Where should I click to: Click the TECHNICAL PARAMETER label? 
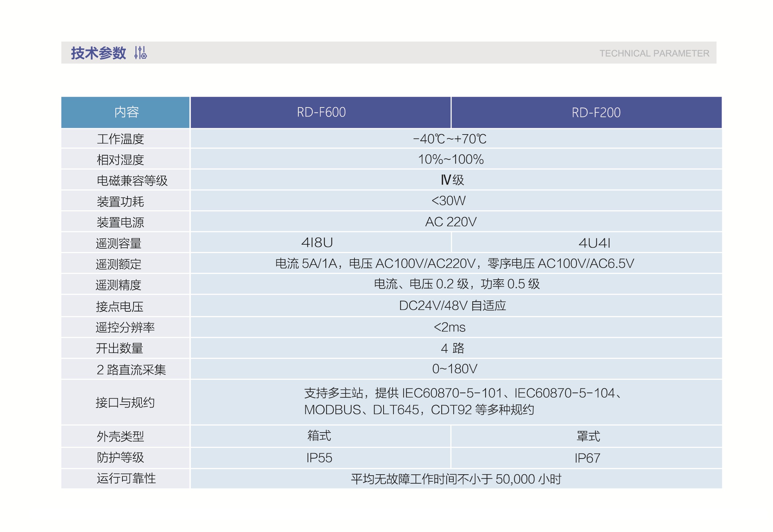pyautogui.click(x=654, y=53)
